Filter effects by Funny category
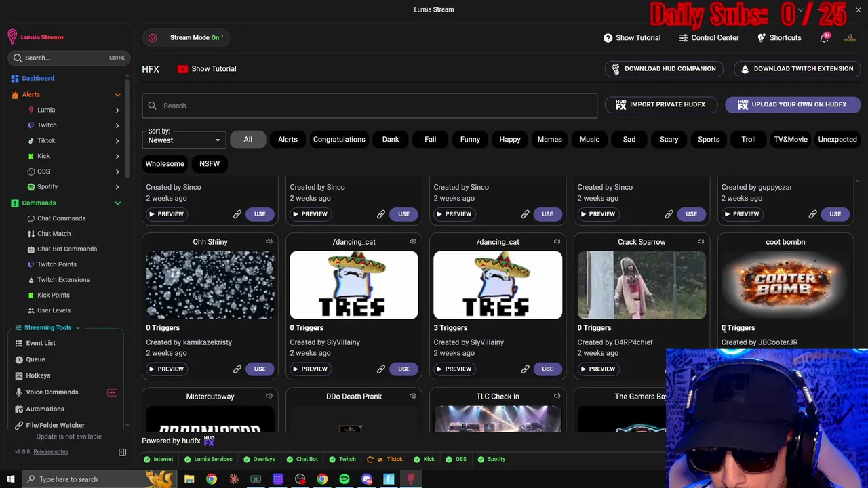The width and height of the screenshot is (868, 488). coord(470,139)
